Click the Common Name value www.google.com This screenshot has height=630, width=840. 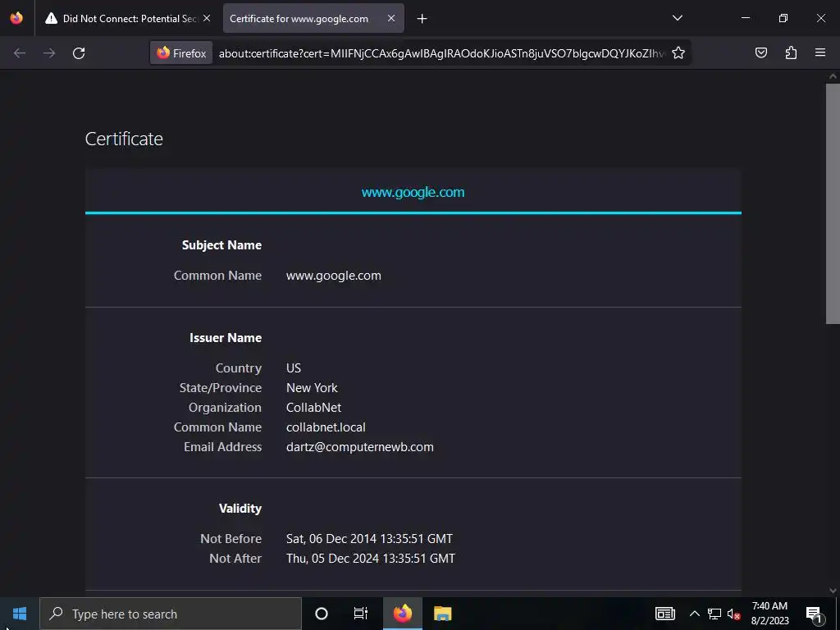(334, 276)
